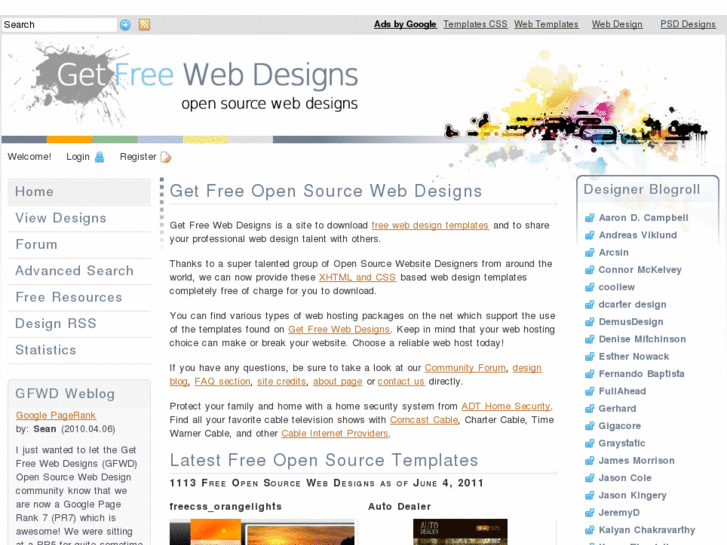Screen dimensions: 727x545
Task: Click the Login user icon
Action: 99,157
